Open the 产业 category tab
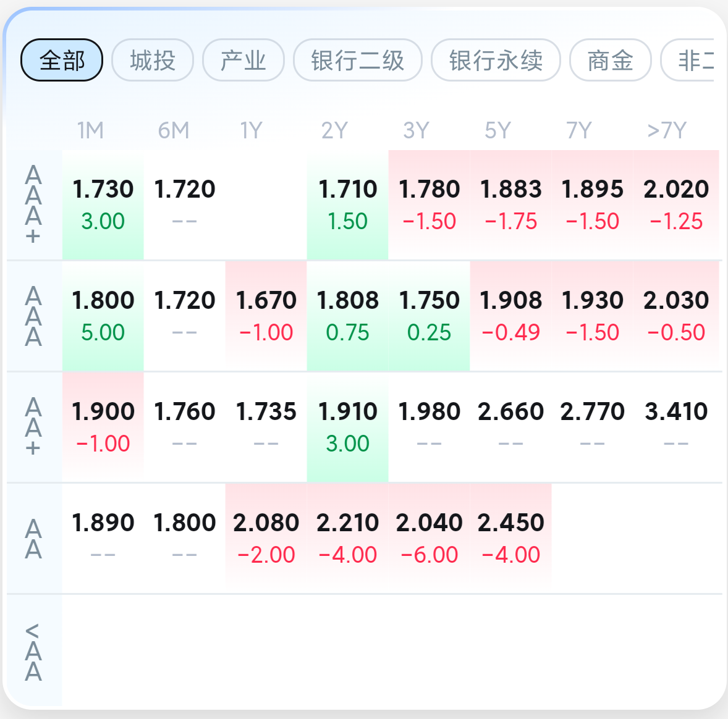This screenshot has width=728, height=719. 243,60
